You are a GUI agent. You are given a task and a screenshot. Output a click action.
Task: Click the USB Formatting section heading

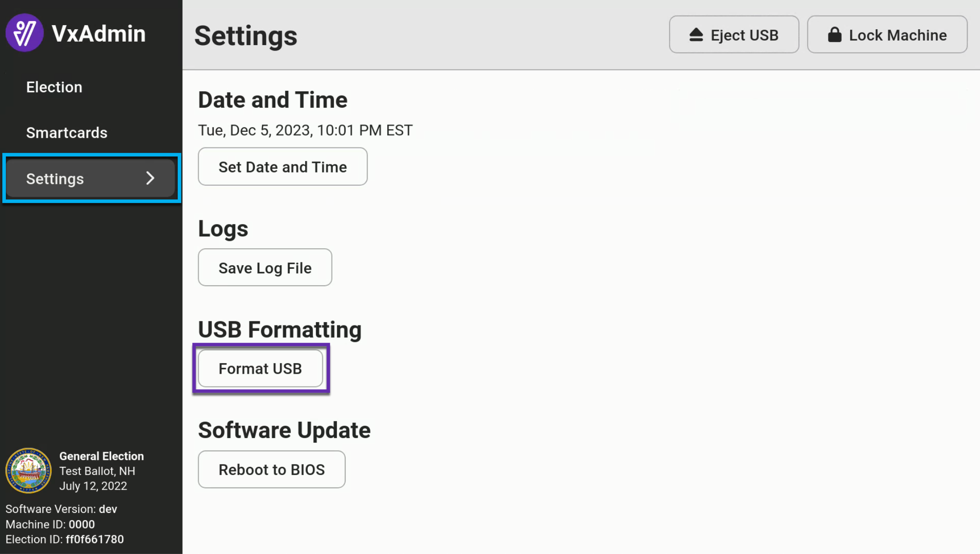click(x=279, y=329)
